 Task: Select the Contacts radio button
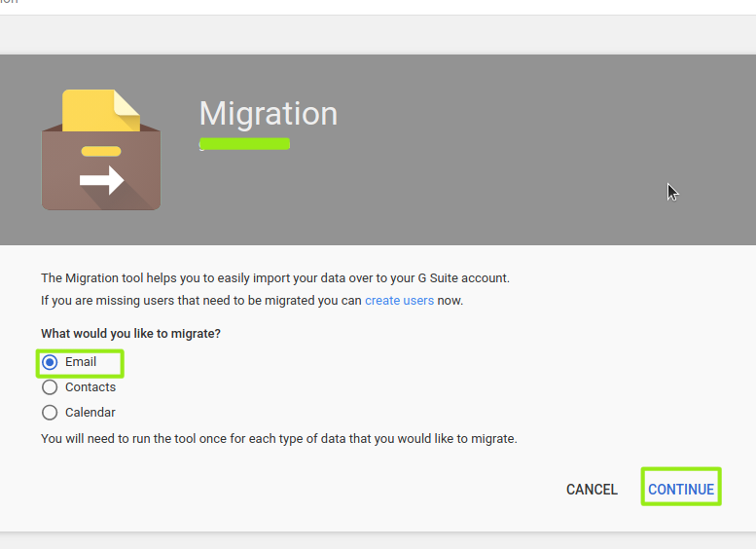coord(50,387)
